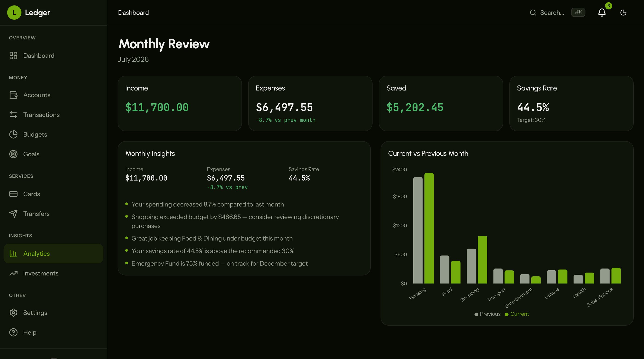Toggle the Previous series in chart legend
This screenshot has width=644, height=359.
click(487, 314)
